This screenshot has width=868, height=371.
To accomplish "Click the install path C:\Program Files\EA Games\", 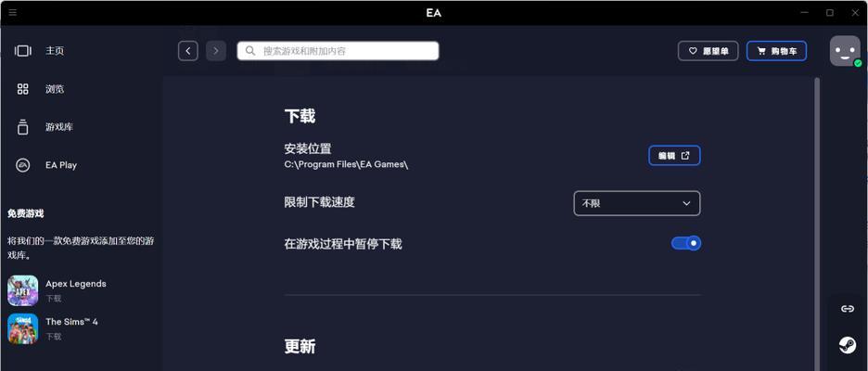I will (x=346, y=164).
